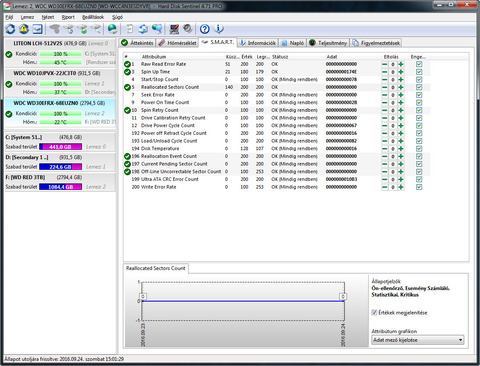Click the monitor with pen configuration icon
Image resolution: width=480 pixels, height=366 pixels.
(x=174, y=29)
